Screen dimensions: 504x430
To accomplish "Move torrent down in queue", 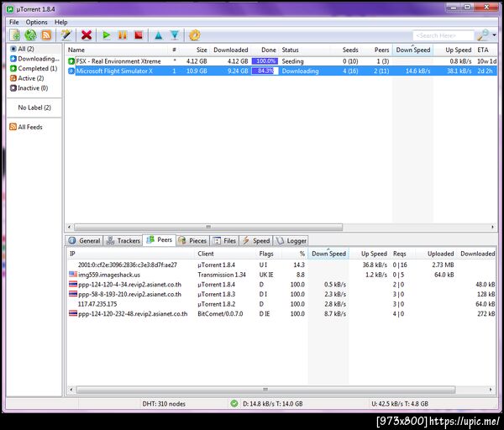I will pyautogui.click(x=175, y=35).
